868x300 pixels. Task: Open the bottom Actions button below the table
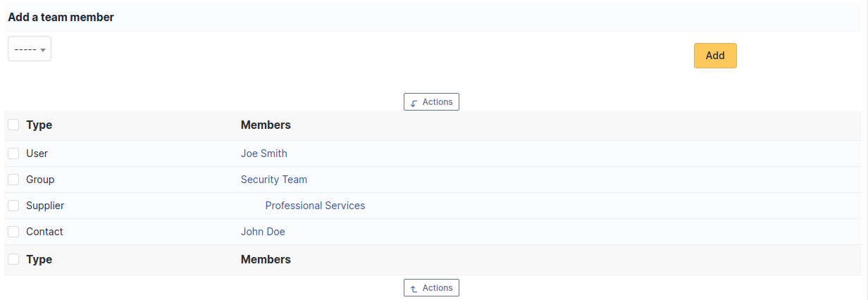[x=431, y=288]
